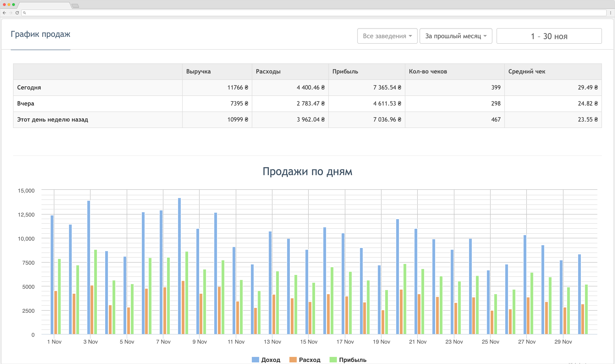
Task: Click the '7 Nov' axis label
Action: pos(163,342)
